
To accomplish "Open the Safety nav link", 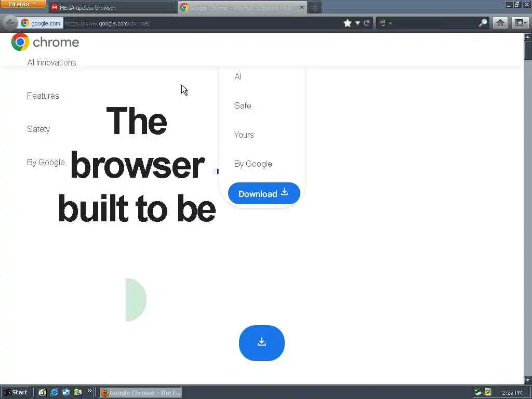I will [x=38, y=129].
